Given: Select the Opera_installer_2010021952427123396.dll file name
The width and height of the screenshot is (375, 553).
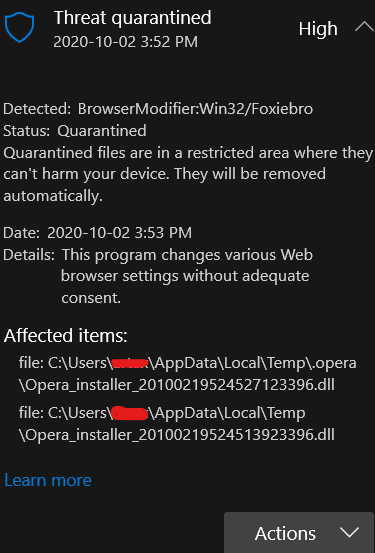Looking at the screenshot, I should [x=176, y=384].
